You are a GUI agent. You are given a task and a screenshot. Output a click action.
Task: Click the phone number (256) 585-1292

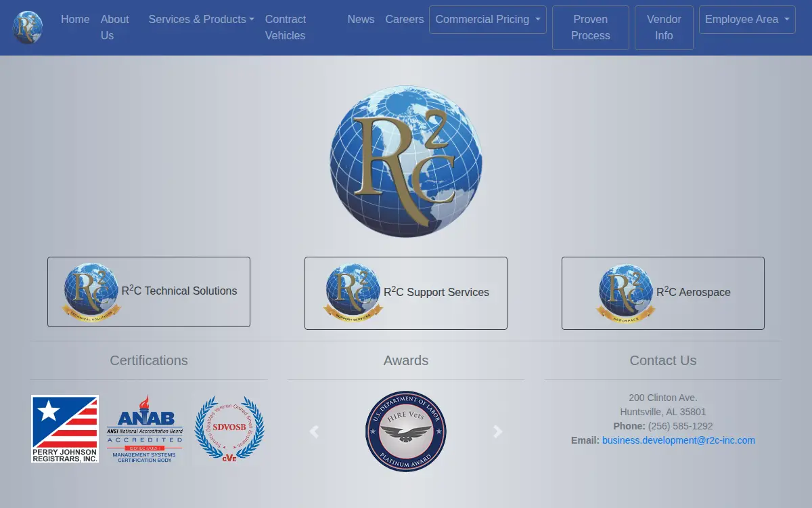[x=681, y=426]
